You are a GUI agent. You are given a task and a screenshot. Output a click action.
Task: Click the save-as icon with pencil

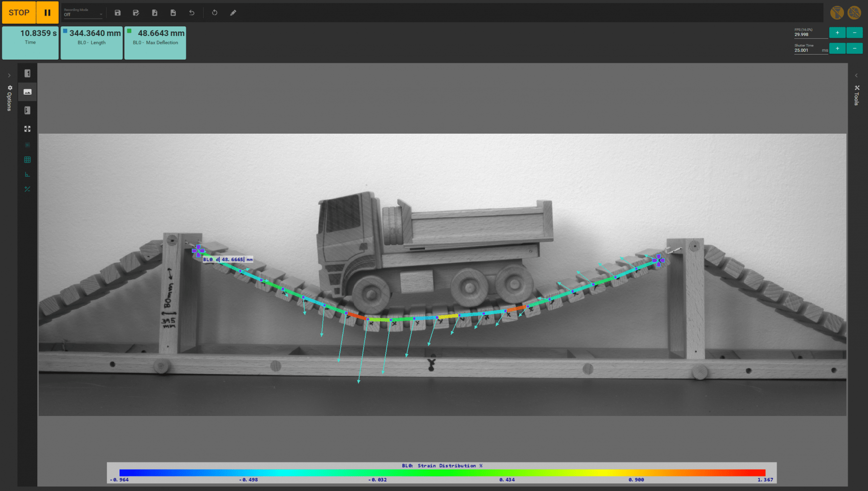pyautogui.click(x=136, y=13)
